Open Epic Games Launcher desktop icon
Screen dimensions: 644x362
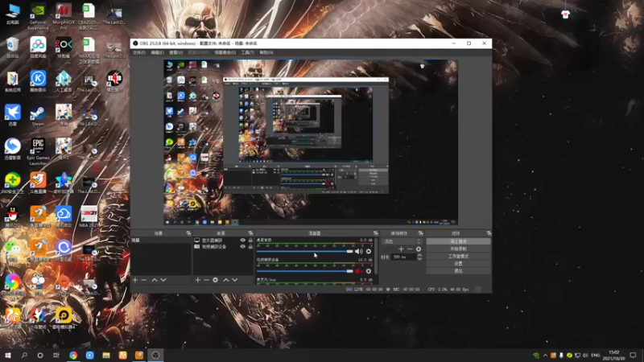(x=38, y=151)
